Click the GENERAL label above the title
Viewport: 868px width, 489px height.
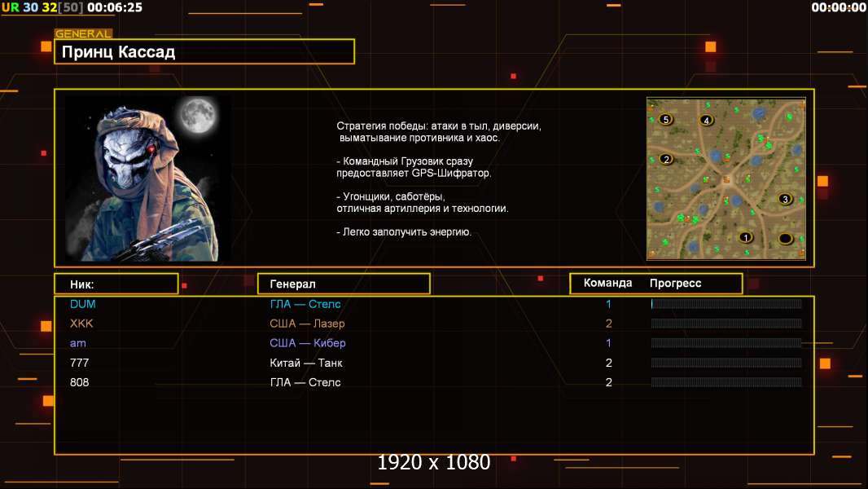[83, 33]
